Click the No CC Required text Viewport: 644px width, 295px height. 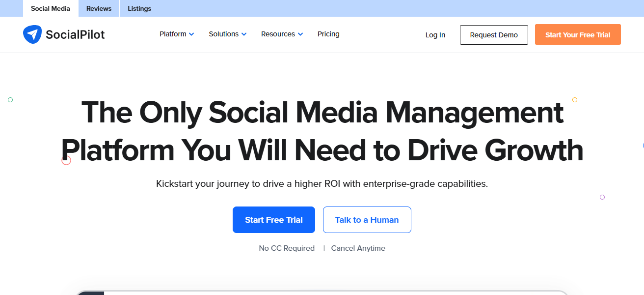(287, 248)
